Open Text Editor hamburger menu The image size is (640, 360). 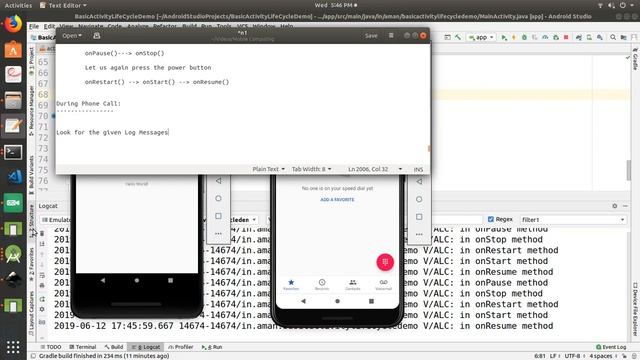click(x=391, y=36)
